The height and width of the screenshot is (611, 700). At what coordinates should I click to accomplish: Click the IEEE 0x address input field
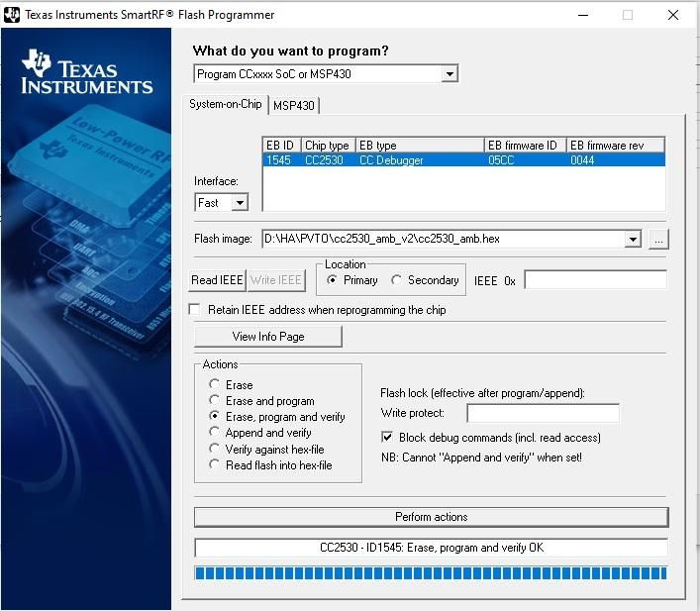point(596,280)
